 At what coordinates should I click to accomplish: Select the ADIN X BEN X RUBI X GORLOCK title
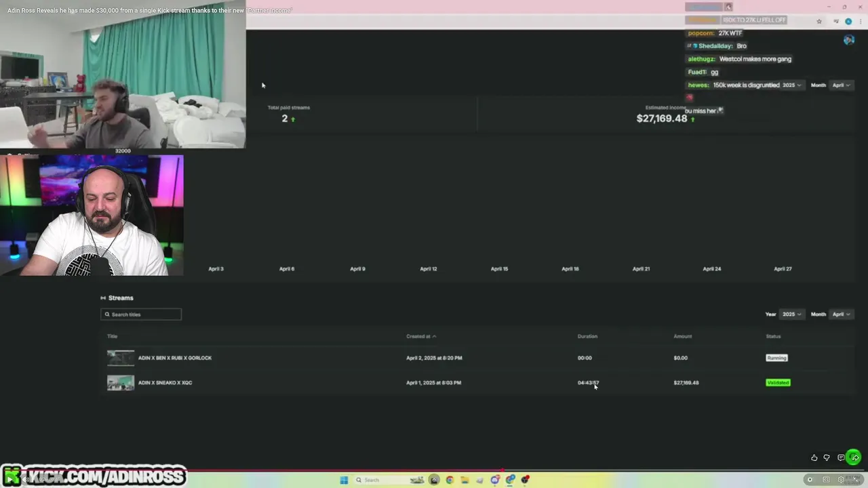pyautogui.click(x=175, y=358)
